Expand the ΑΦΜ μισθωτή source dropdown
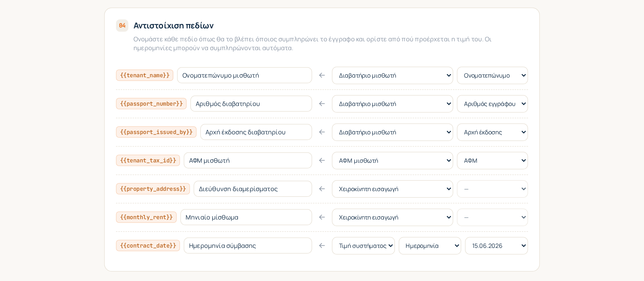This screenshot has height=281, width=644. point(392,161)
